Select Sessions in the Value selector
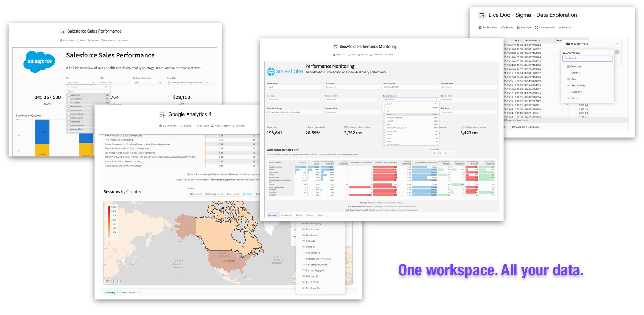644x315 pixels. click(x=247, y=194)
